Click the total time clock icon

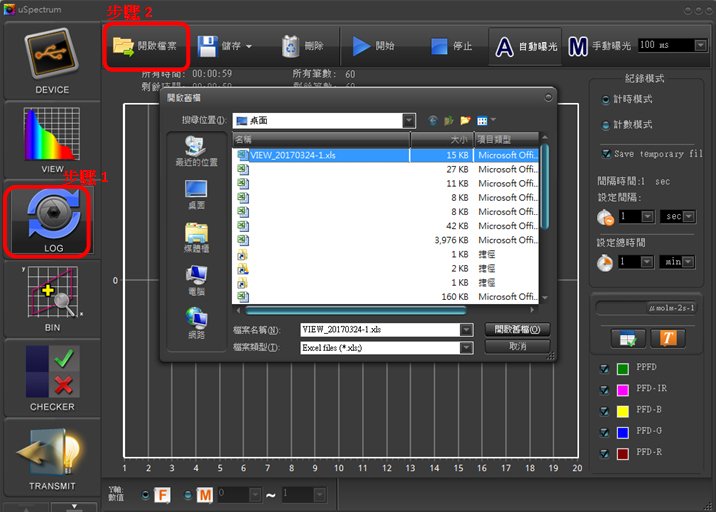pyautogui.click(x=605, y=263)
